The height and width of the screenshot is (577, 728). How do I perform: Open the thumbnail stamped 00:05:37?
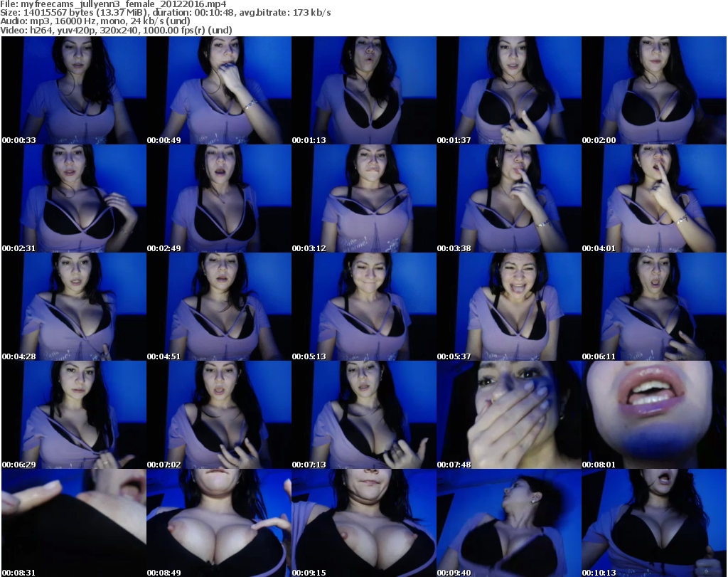point(509,307)
